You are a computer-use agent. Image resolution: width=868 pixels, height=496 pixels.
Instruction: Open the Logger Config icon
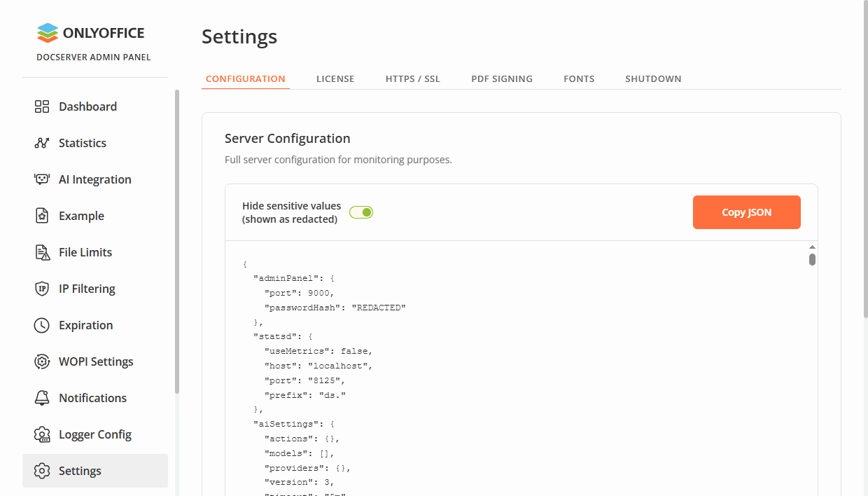click(x=40, y=434)
